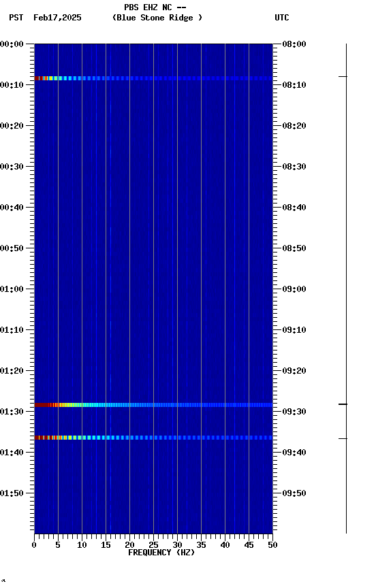Click the seismic event band near 08:08 UTC
Image resolution: width=376 pixels, height=588 pixels.
coord(153,78)
